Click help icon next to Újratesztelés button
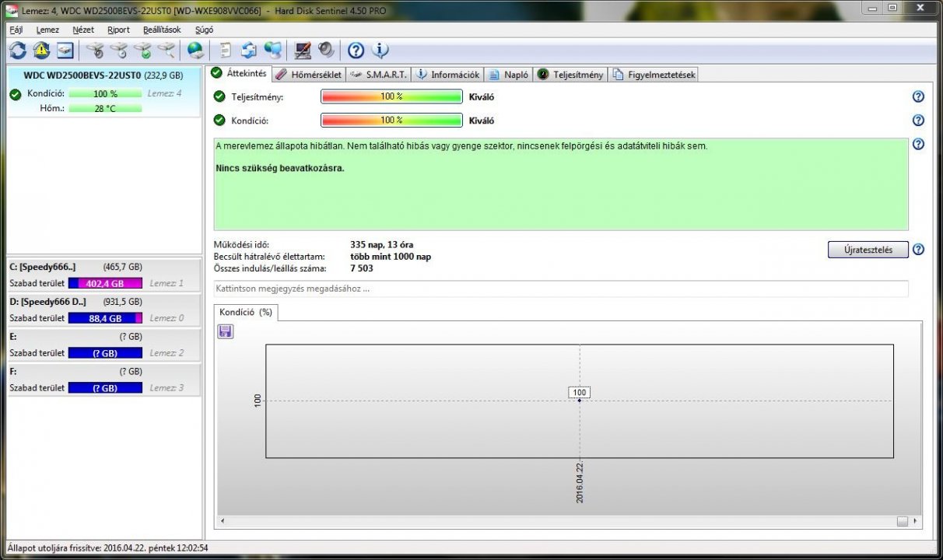943x560 pixels. point(918,250)
